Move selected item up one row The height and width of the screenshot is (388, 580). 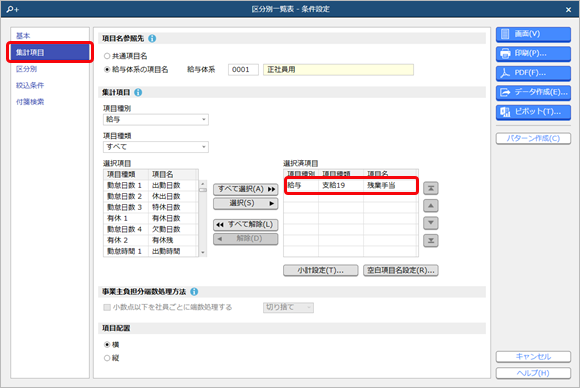point(431,206)
